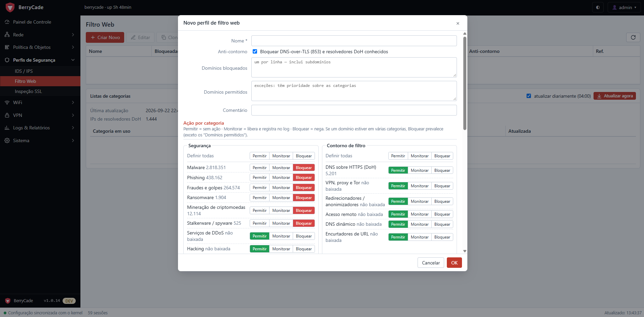Click the Sistema gear icon
The image size is (644, 317).
[x=7, y=140]
